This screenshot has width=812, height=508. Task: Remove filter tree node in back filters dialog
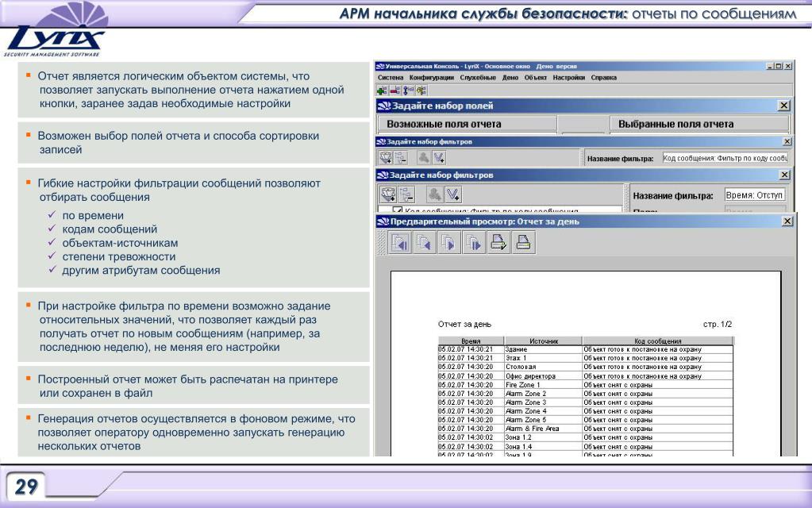click(x=401, y=157)
